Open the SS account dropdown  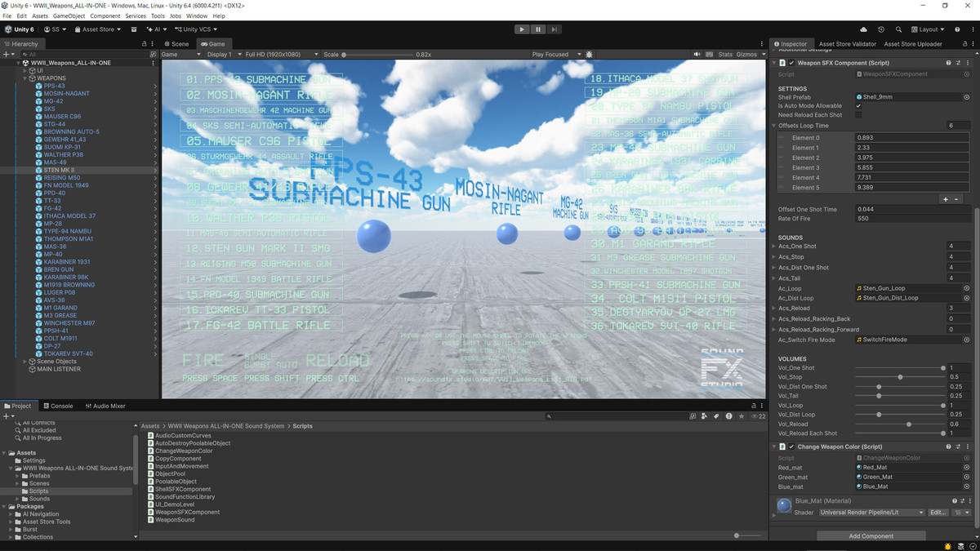[56, 29]
